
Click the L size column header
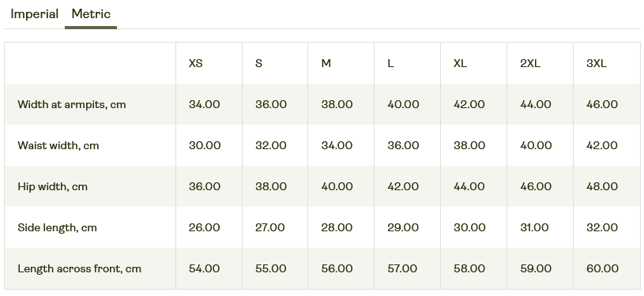click(x=390, y=63)
